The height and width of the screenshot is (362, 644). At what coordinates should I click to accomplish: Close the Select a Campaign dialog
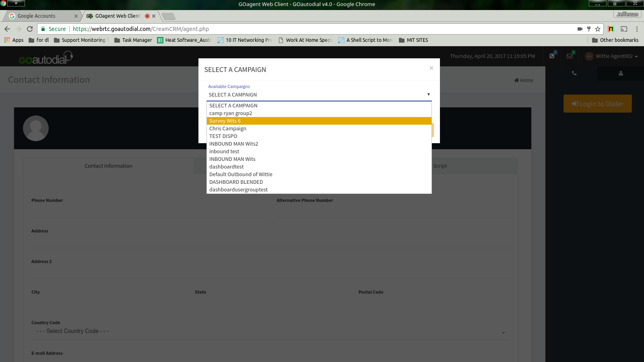[431, 68]
